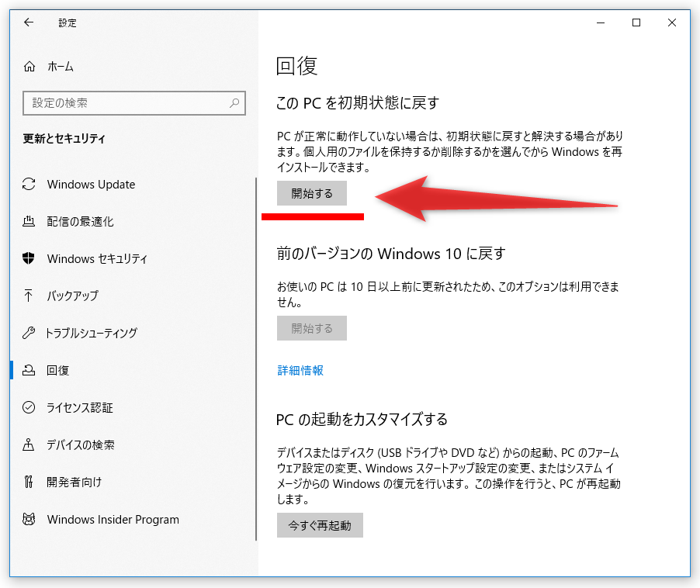This screenshot has width=700, height=588.
Task: Click the 設定 window title text
Action: [68, 22]
